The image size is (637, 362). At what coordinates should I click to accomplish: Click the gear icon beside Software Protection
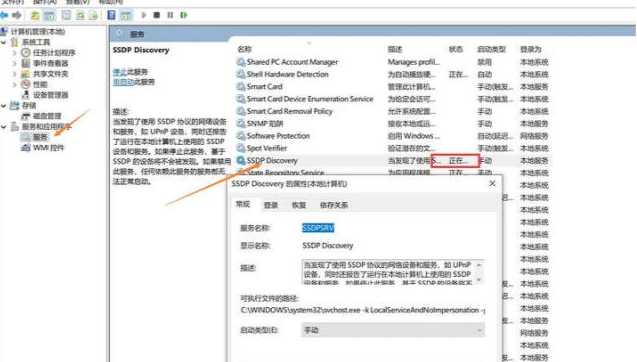tap(240, 136)
